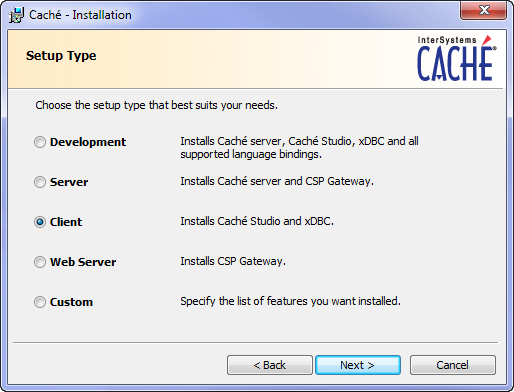514x392 pixels.
Task: Click the installer icon in title bar
Action: (16, 15)
